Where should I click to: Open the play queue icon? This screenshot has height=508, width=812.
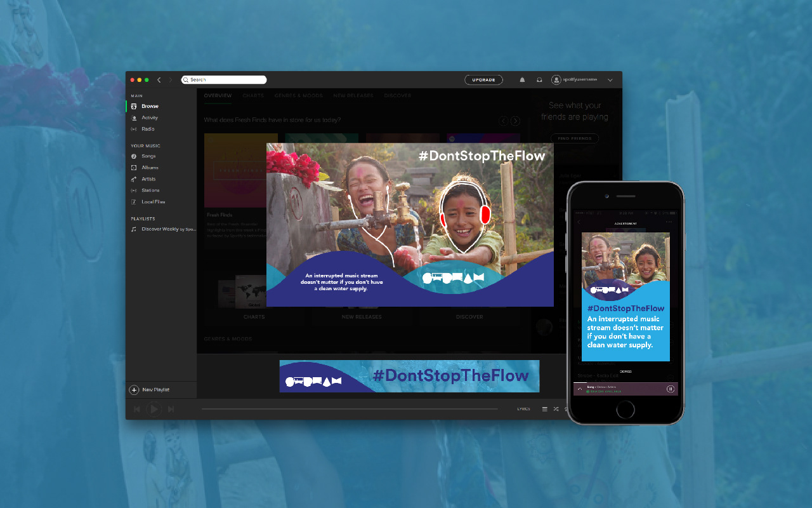point(544,410)
